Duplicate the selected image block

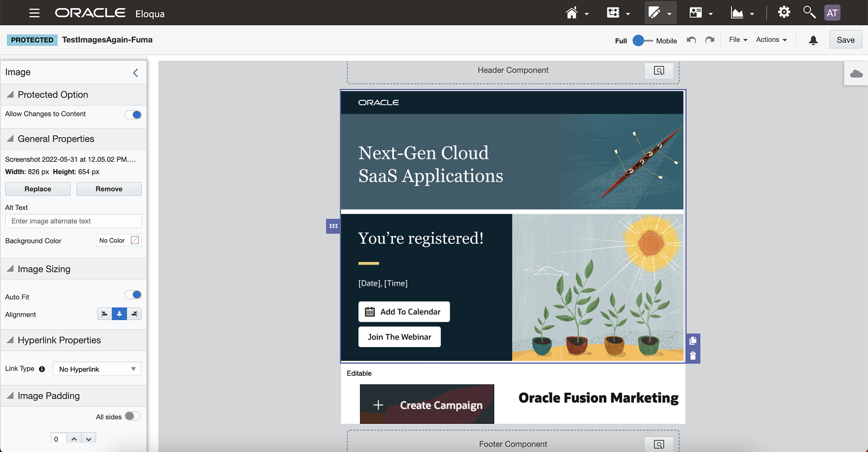pyautogui.click(x=693, y=341)
